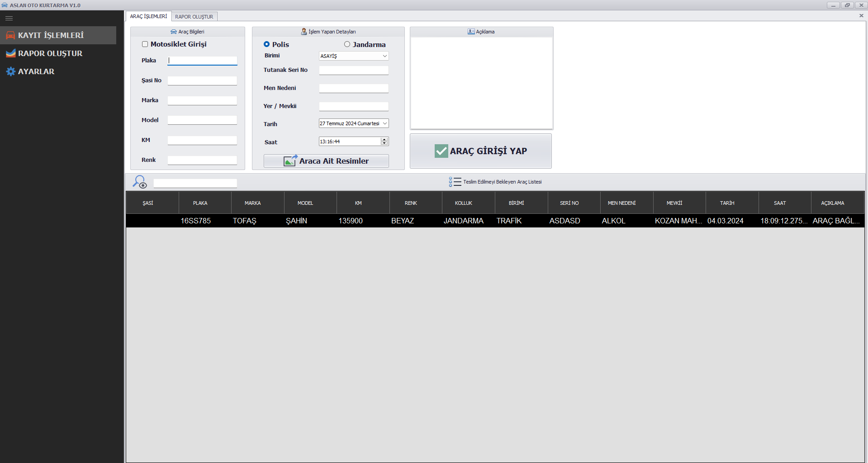This screenshot has width=868, height=463.
Task: Click the KOZAN MAH... location cell
Action: [x=679, y=221]
